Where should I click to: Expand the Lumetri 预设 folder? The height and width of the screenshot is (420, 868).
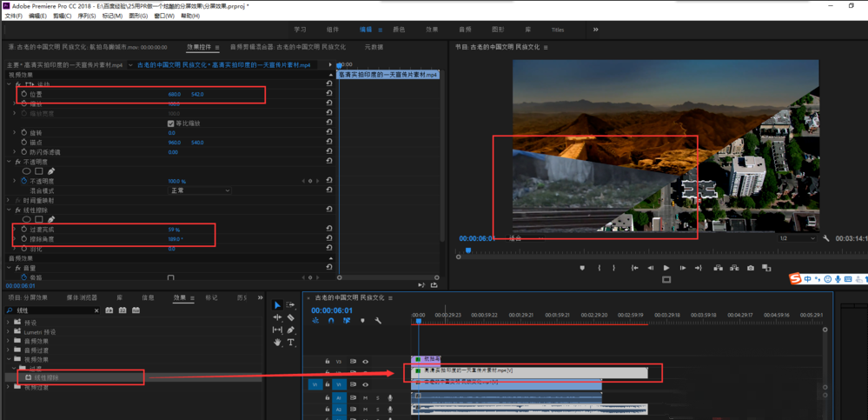click(9, 330)
